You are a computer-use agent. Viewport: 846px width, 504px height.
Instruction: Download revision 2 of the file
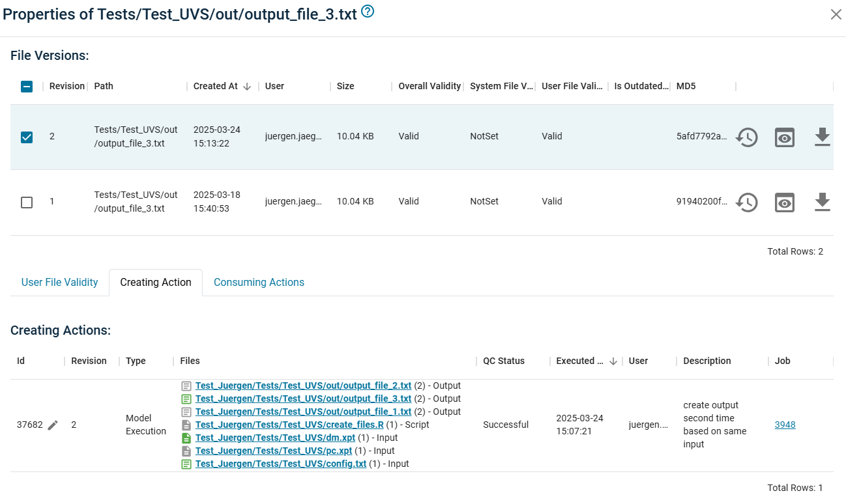tap(823, 137)
